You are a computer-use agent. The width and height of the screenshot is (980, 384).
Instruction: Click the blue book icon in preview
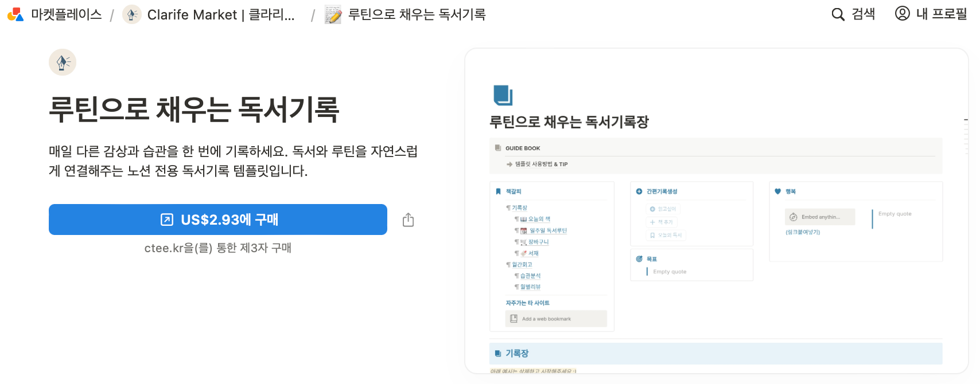click(503, 95)
